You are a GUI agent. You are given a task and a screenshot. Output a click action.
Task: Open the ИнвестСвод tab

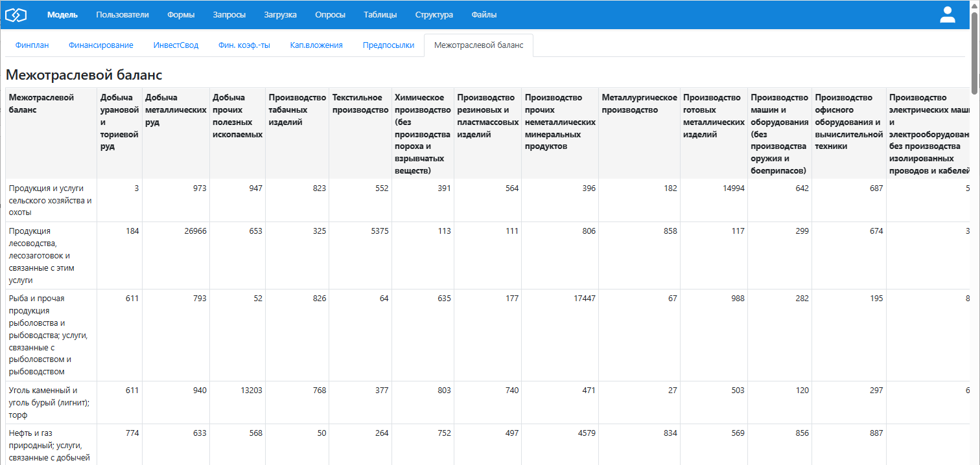coord(176,45)
